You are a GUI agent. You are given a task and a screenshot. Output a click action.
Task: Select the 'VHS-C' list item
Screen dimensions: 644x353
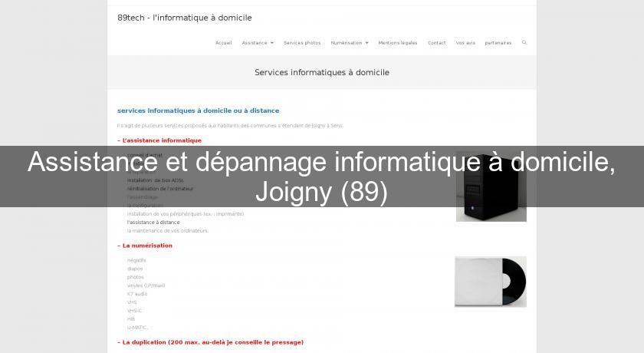pos(134,311)
